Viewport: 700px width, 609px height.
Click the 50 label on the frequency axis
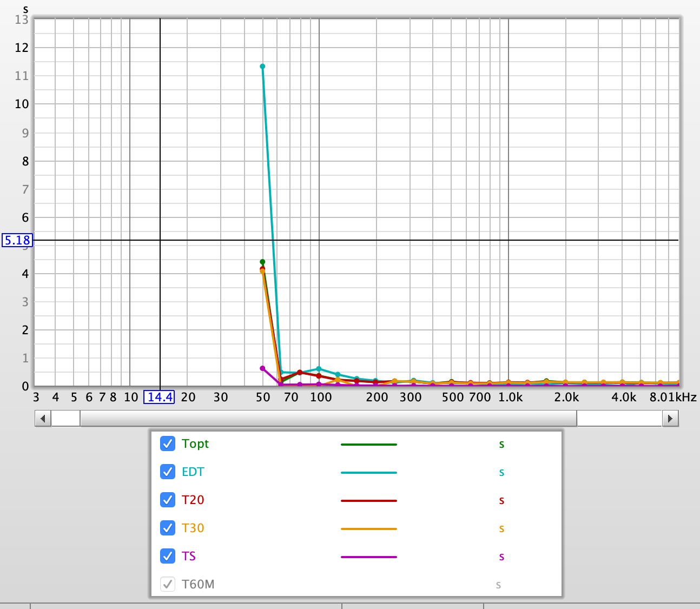pos(263,398)
